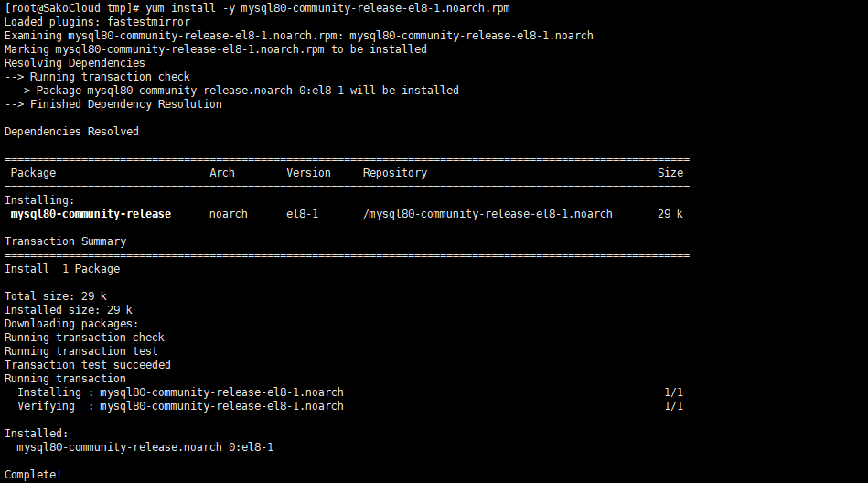Click the "Resolving Dependencies" line
Image resolution: width=868 pixels, height=483 pixels.
point(75,63)
